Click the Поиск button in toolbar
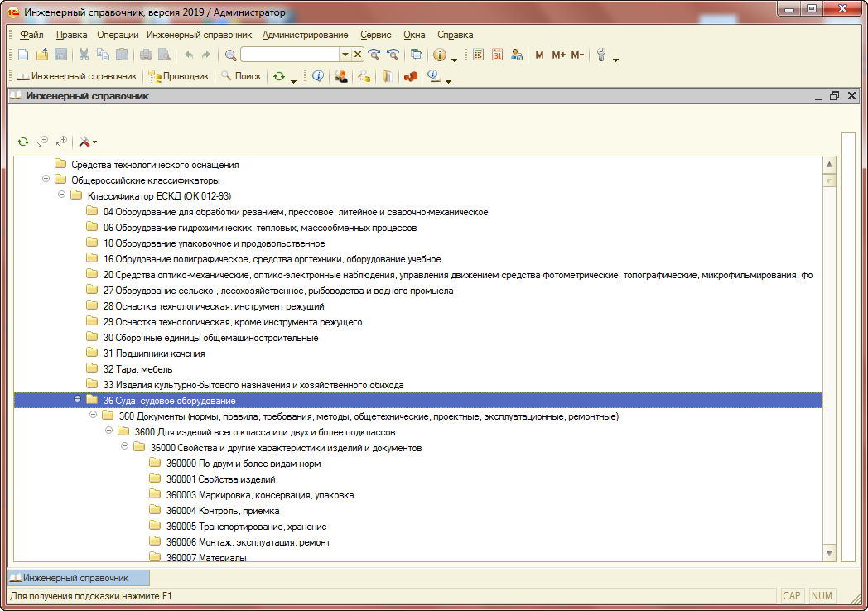This screenshot has width=868, height=611. 240,76
